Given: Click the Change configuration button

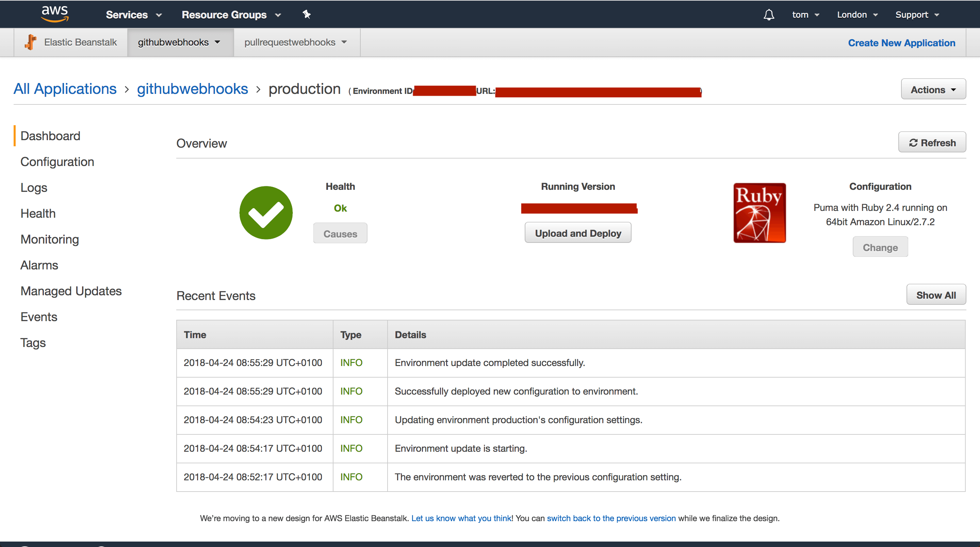Looking at the screenshot, I should (x=880, y=247).
